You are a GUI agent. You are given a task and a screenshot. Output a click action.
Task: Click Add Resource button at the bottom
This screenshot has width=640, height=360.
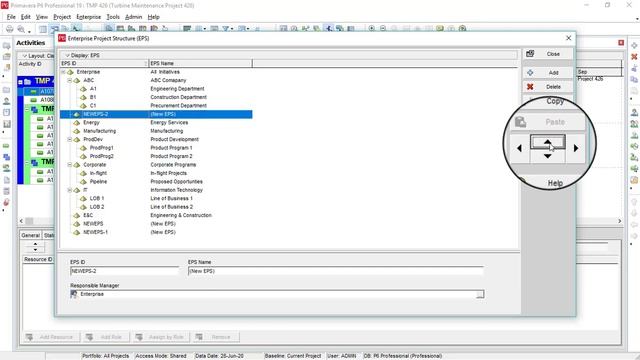click(51, 337)
